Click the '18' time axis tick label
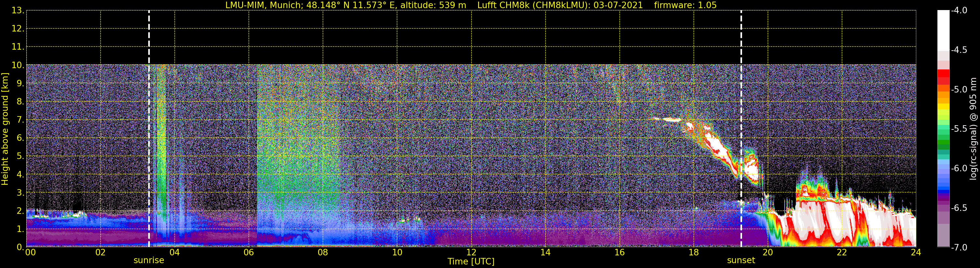This screenshot has width=980, height=268. tap(694, 252)
